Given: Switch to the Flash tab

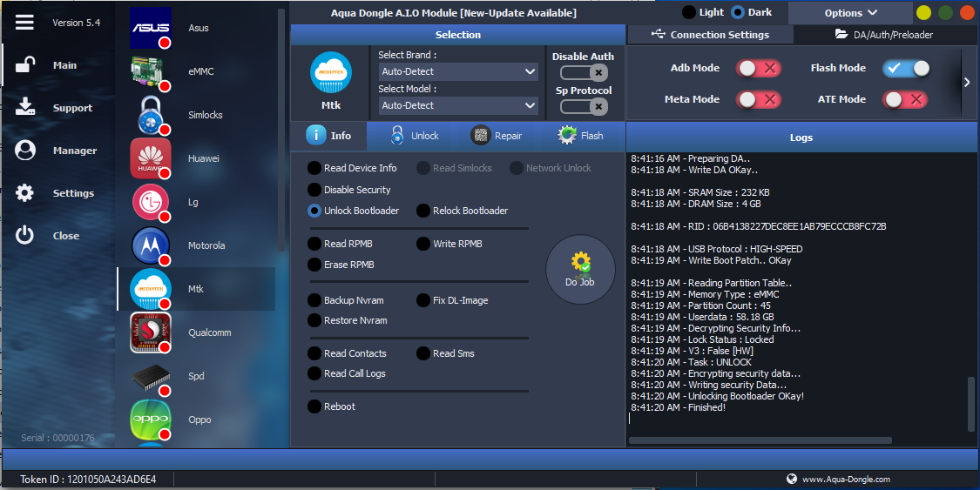Looking at the screenshot, I should [x=581, y=136].
